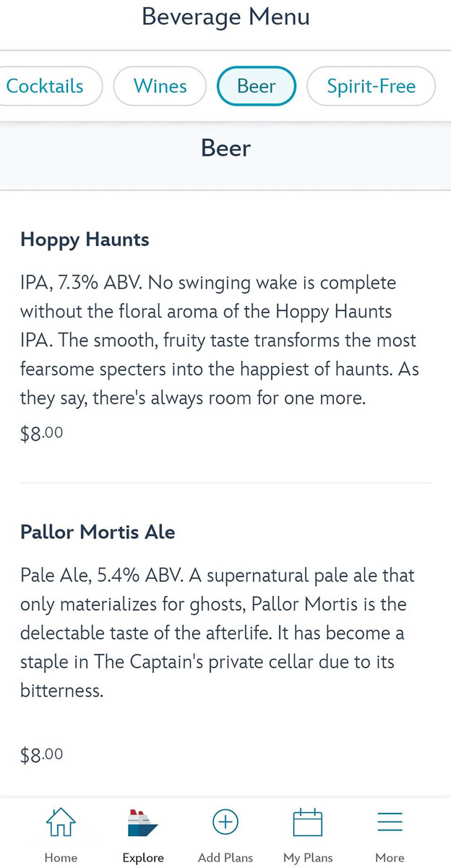Select the Wines category pill
Viewport: 451px width, 868px height.
(160, 86)
